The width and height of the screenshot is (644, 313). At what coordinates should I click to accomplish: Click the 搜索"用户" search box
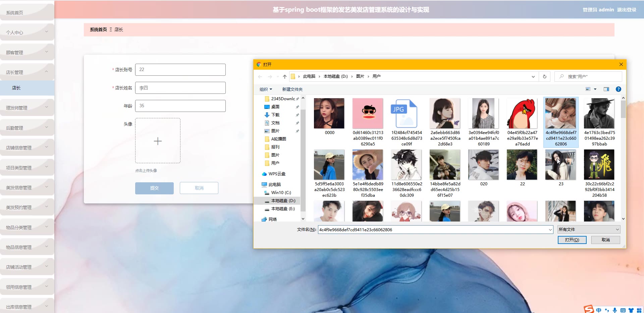588,77
